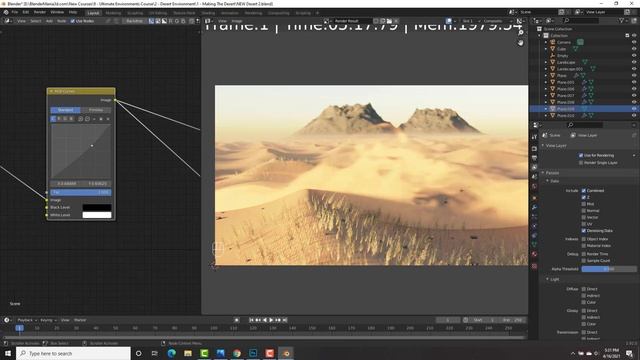Open the Render properties tab icon
The height and width of the screenshot is (360, 640).
click(x=534, y=149)
